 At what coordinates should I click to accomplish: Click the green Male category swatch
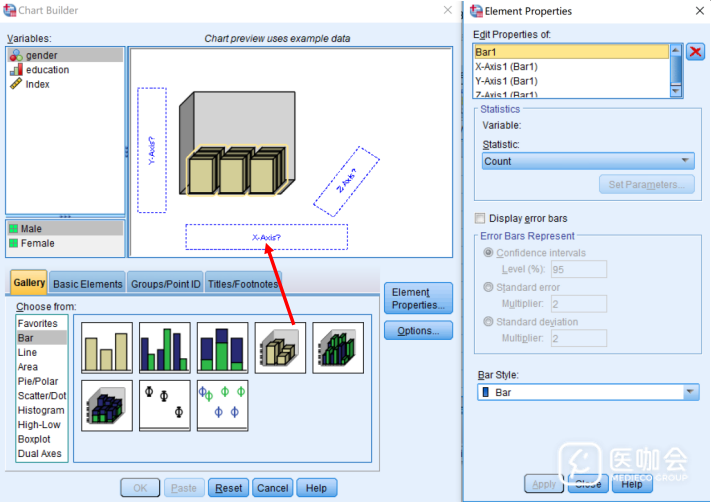tap(13, 229)
